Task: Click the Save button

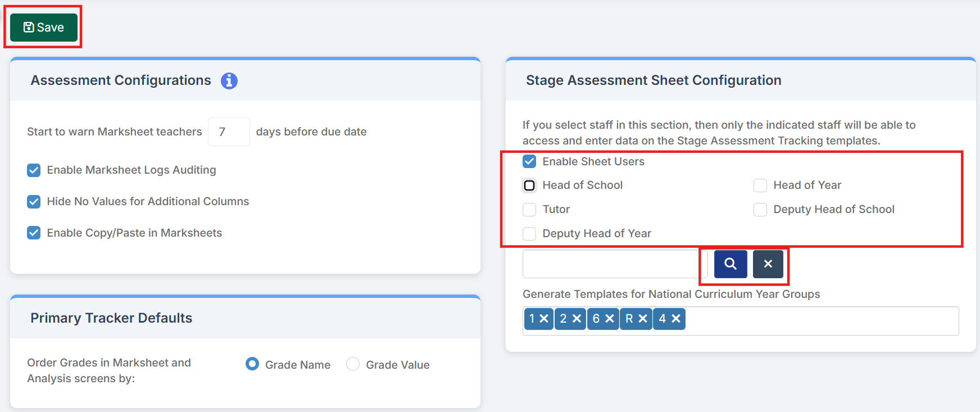Action: pyautogui.click(x=44, y=28)
